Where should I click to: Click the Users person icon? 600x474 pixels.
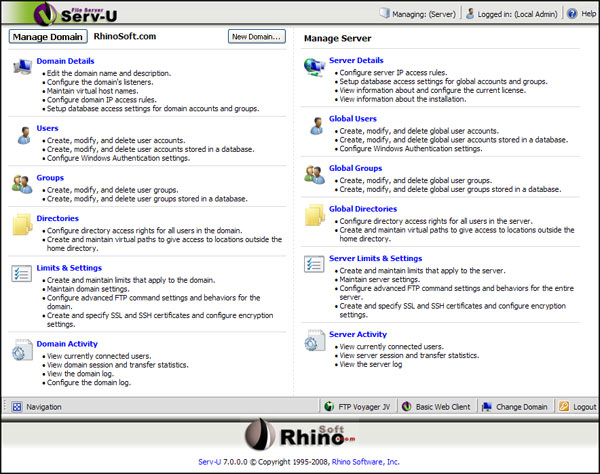coord(24,135)
